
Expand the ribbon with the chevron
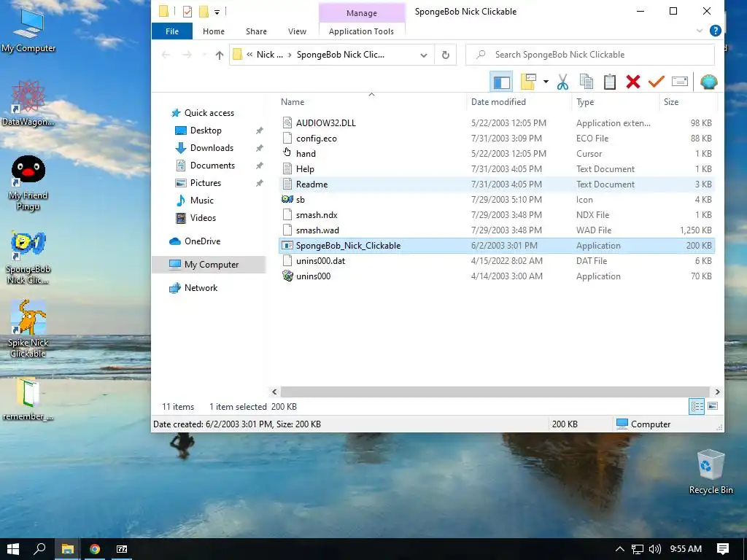click(700, 31)
